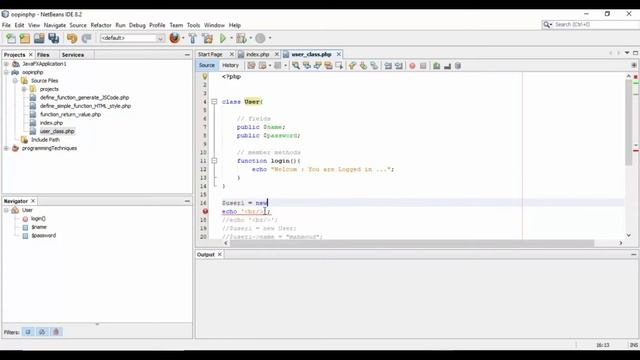Image resolution: width=640 pixels, height=360 pixels.
Task: Click the Undo toolbar icon
Action: tap(72, 38)
